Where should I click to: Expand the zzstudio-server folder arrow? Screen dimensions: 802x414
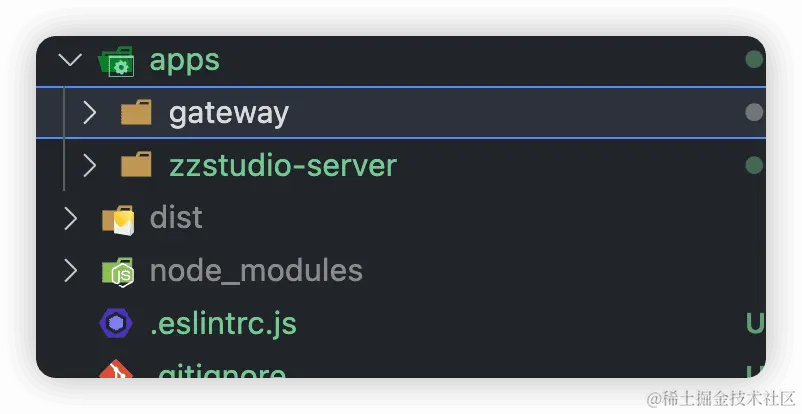90,165
